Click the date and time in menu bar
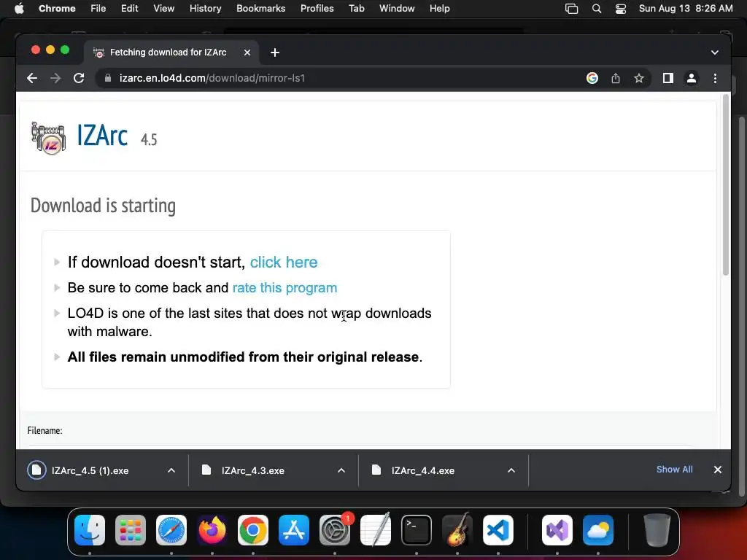The height and width of the screenshot is (560, 747). (686, 9)
